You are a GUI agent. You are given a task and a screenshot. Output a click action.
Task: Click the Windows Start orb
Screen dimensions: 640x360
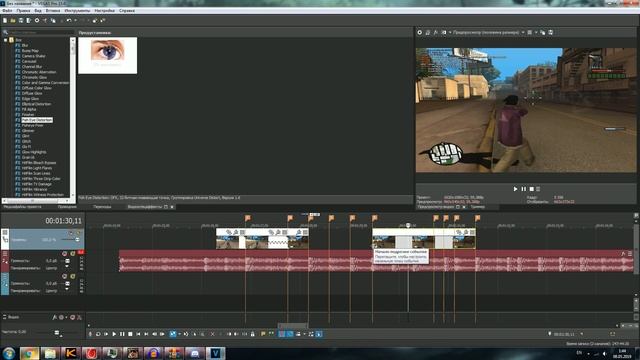pyautogui.click(x=9, y=353)
